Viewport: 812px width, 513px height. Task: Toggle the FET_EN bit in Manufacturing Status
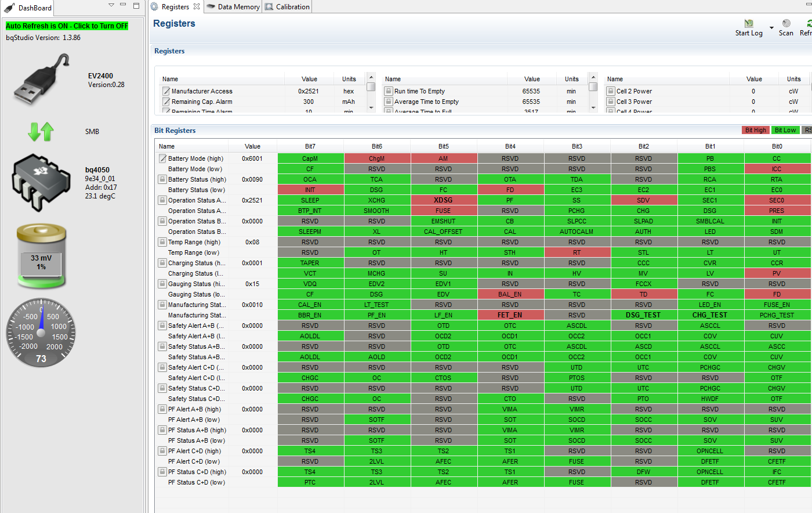(x=510, y=315)
